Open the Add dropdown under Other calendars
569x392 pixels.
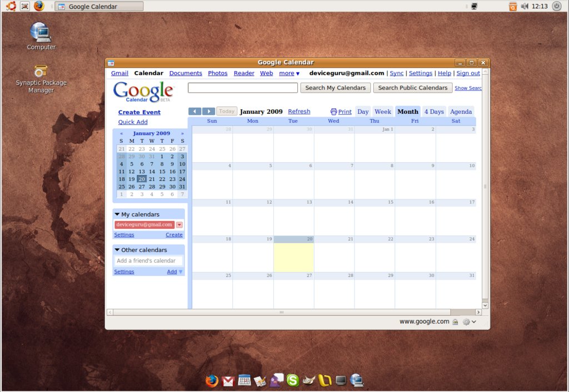tap(174, 272)
